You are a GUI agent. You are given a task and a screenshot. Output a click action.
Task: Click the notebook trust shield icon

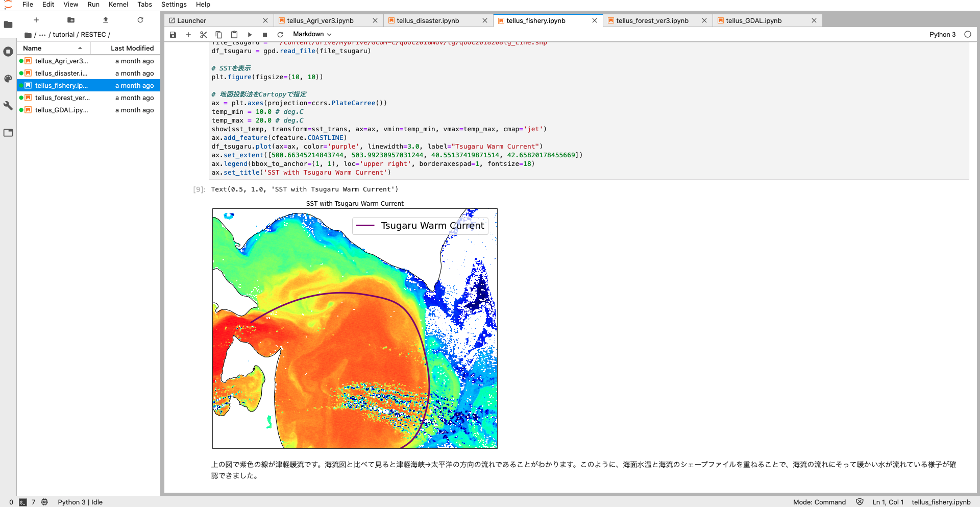[x=860, y=502]
